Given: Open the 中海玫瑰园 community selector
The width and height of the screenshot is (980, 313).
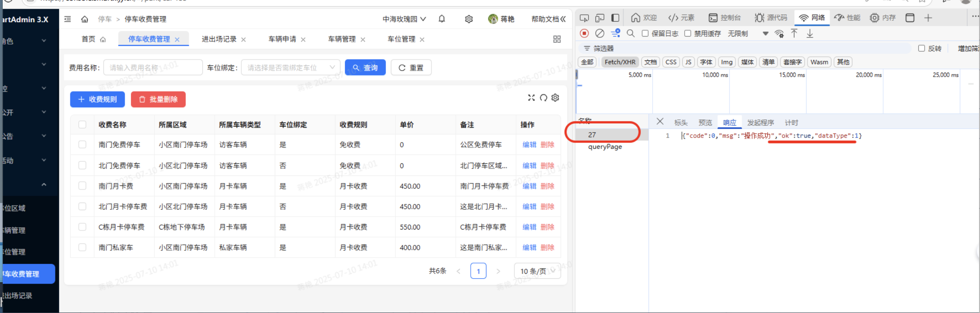Looking at the screenshot, I should [x=404, y=19].
